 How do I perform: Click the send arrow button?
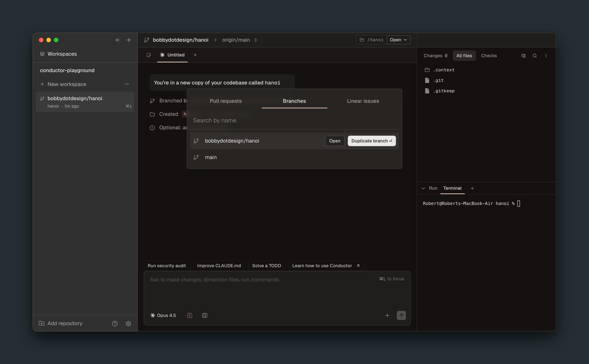click(x=401, y=315)
